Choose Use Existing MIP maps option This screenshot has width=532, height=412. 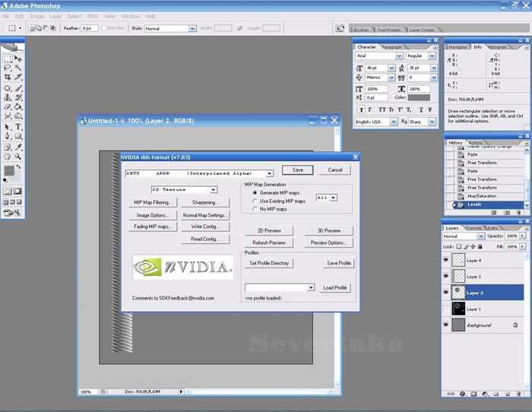(x=255, y=201)
